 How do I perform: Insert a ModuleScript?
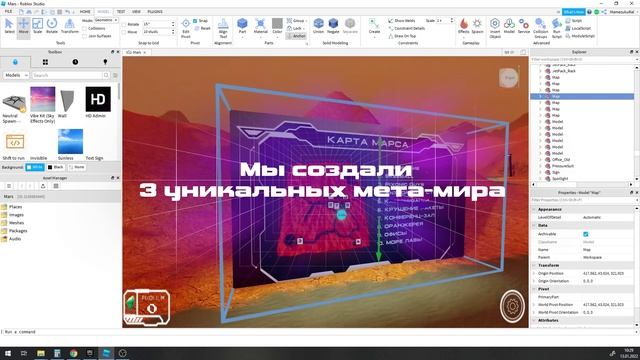(x=580, y=36)
